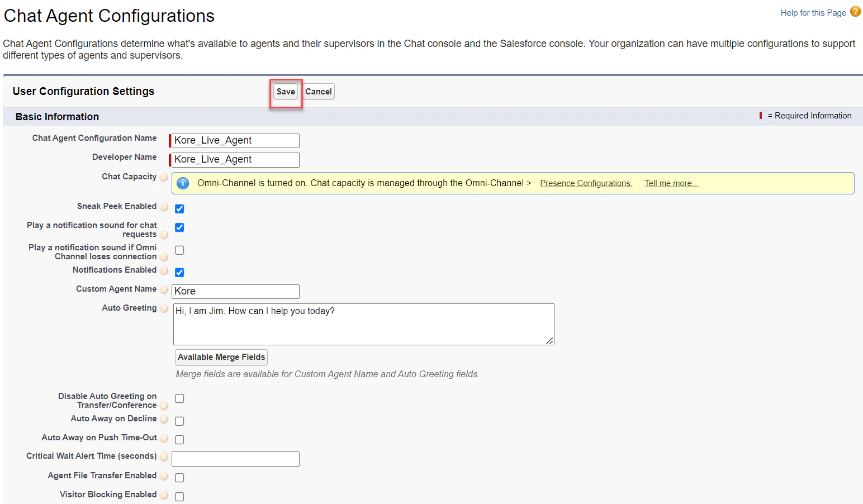Click the info icon in the Omni-Channel notice
This screenshot has height=504, width=863.
pos(183,183)
